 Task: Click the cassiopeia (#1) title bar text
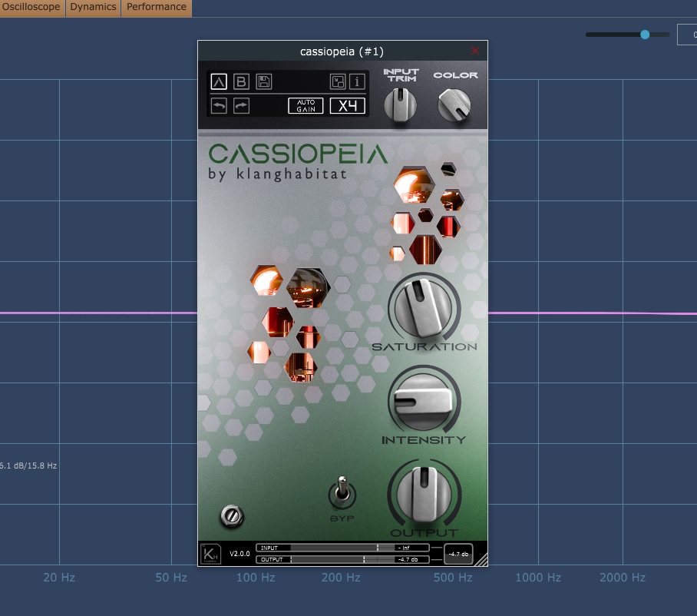[342, 51]
